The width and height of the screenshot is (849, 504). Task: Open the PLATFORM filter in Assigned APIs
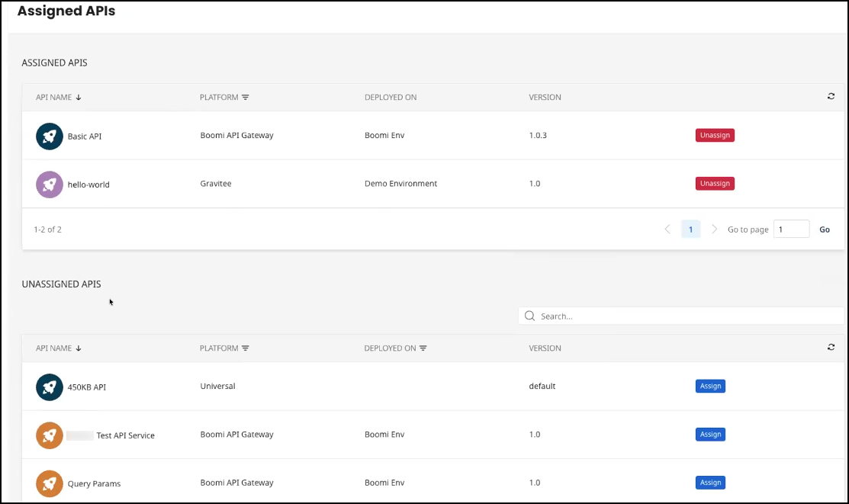tap(246, 97)
